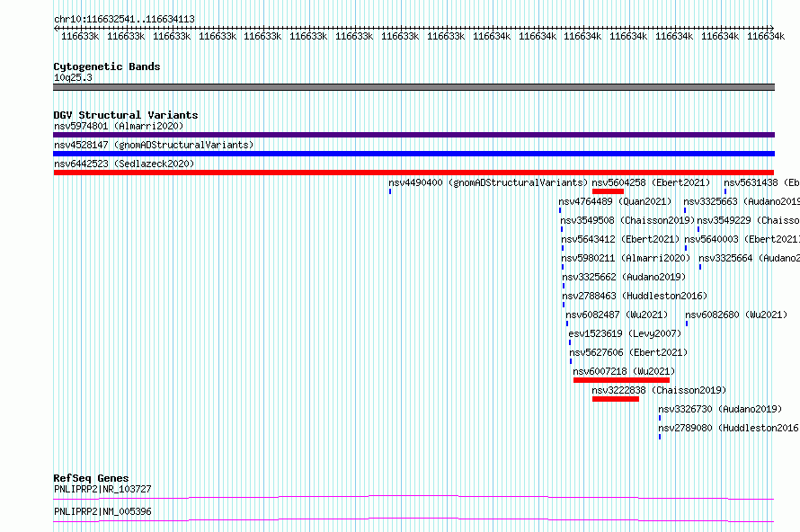Open PNLIPRP2|NR_103727 transcript label
The height and width of the screenshot is (532, 800).
point(102,489)
